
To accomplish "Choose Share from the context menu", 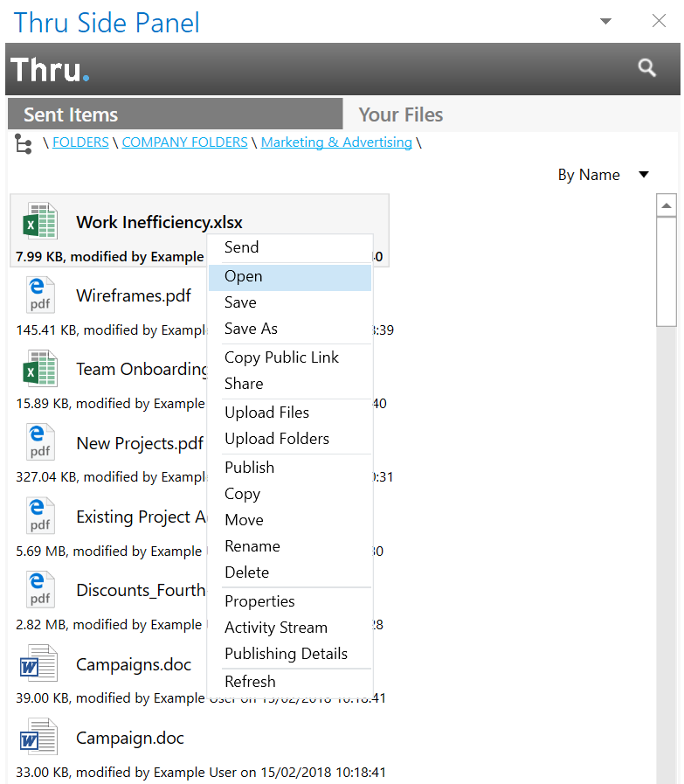I will (290, 384).
